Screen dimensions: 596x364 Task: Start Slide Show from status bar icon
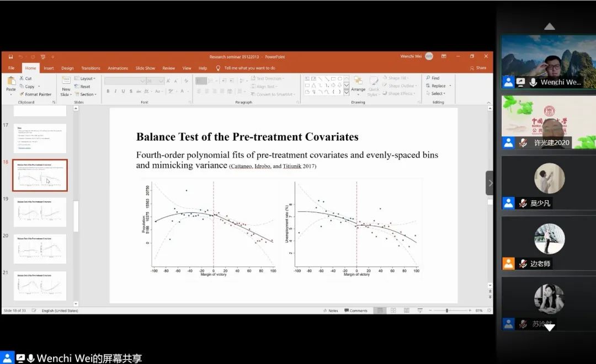click(x=420, y=311)
